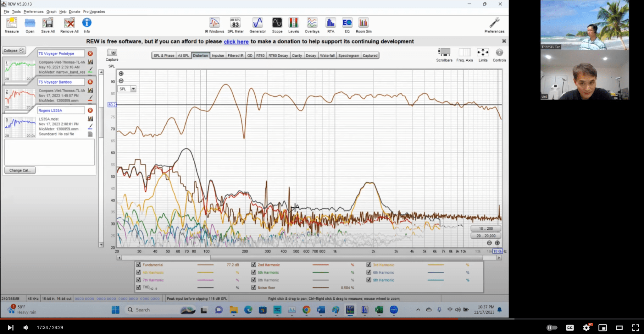Viewport: 644px width, 334px height.
Task: Open the Measure tool
Action: coord(12,25)
